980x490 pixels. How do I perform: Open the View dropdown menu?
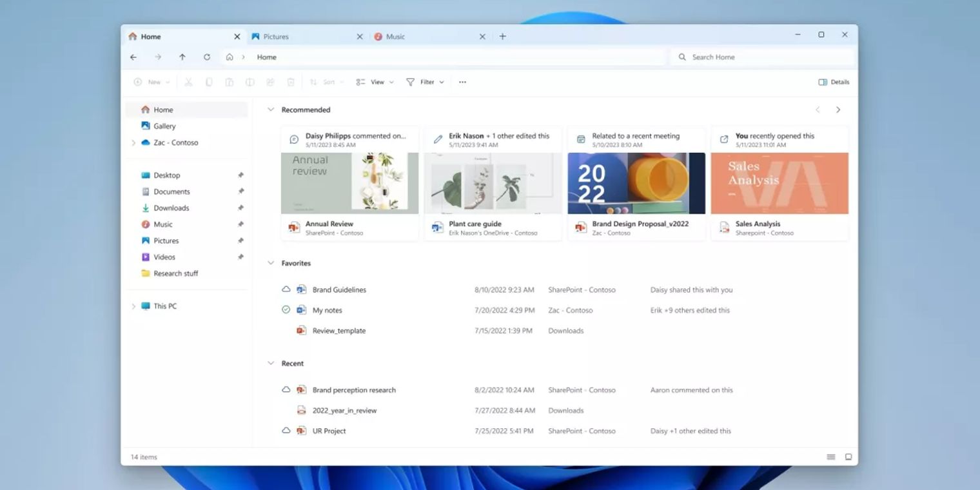375,82
